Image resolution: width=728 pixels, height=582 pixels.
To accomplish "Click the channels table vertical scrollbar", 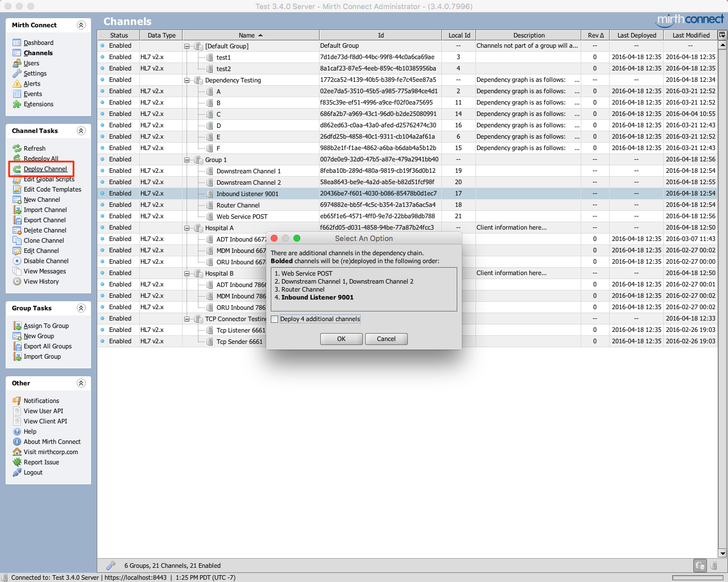I will pos(722,300).
